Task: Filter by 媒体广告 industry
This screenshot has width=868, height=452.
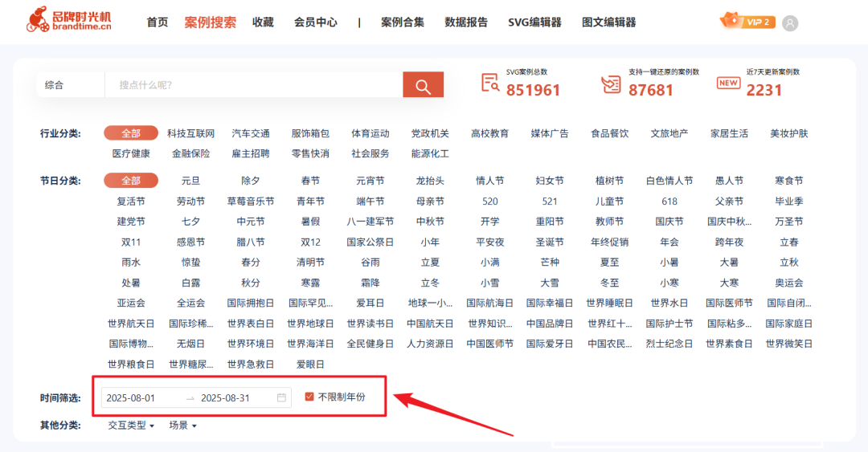Action: pyautogui.click(x=550, y=133)
